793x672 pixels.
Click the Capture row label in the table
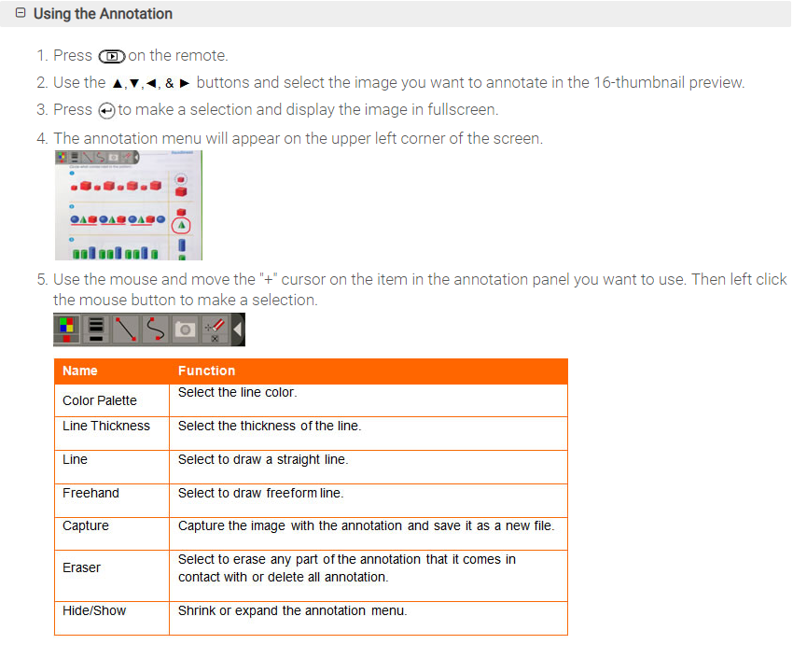[x=85, y=525]
